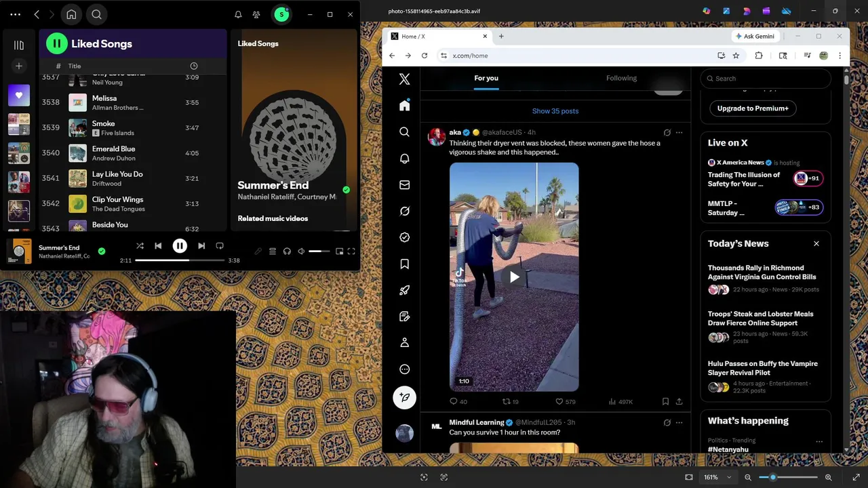Open Spotify queue icon
The width and height of the screenshot is (868, 488).
point(273,251)
